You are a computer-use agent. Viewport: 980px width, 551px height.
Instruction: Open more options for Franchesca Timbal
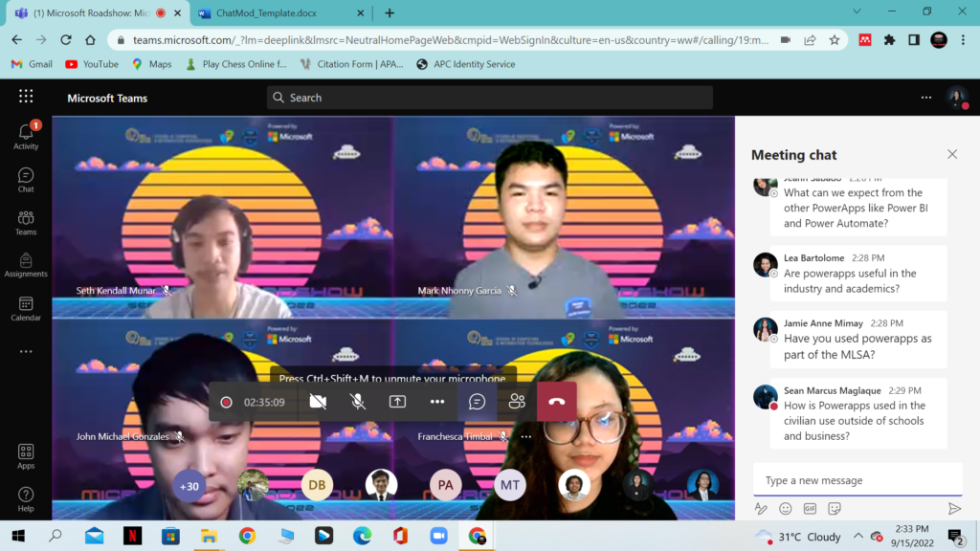[526, 436]
